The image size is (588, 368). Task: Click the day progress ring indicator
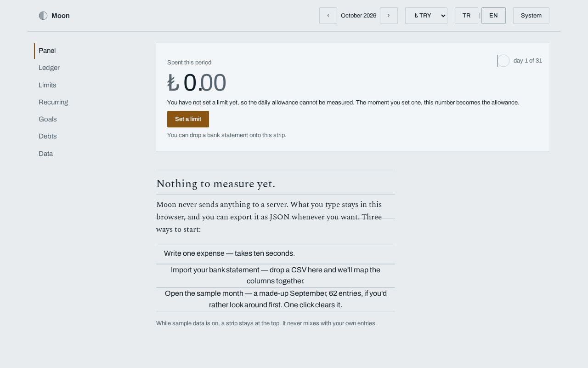pyautogui.click(x=503, y=61)
